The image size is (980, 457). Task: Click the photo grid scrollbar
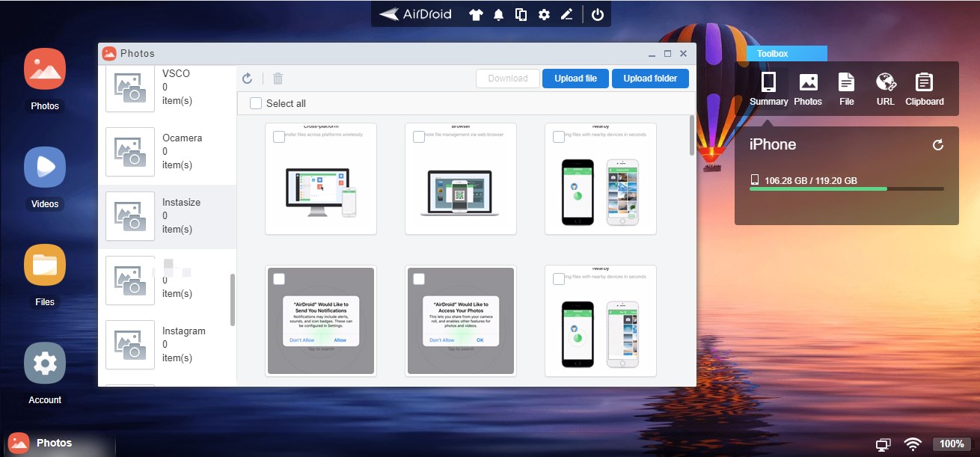[x=691, y=135]
